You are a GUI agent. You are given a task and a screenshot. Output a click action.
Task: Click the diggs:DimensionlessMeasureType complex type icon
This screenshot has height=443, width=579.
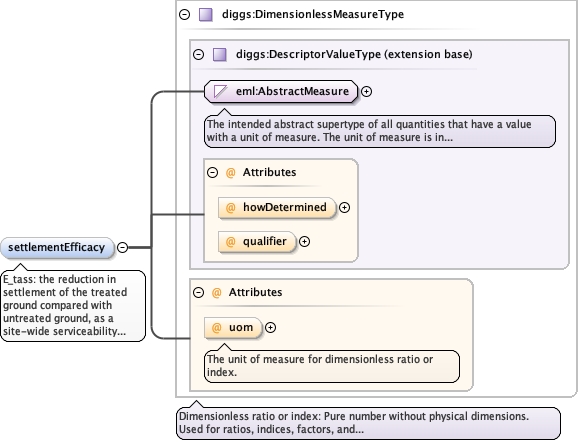[x=206, y=14]
